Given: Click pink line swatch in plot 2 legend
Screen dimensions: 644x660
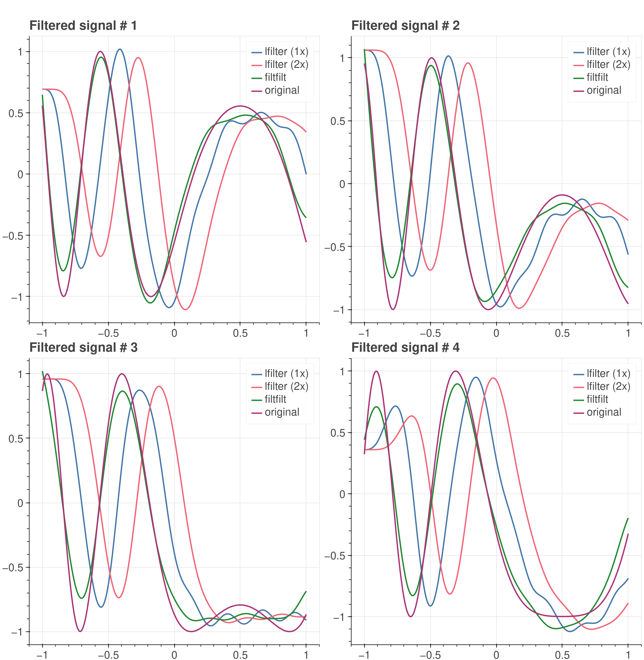Looking at the screenshot, I should [x=579, y=65].
